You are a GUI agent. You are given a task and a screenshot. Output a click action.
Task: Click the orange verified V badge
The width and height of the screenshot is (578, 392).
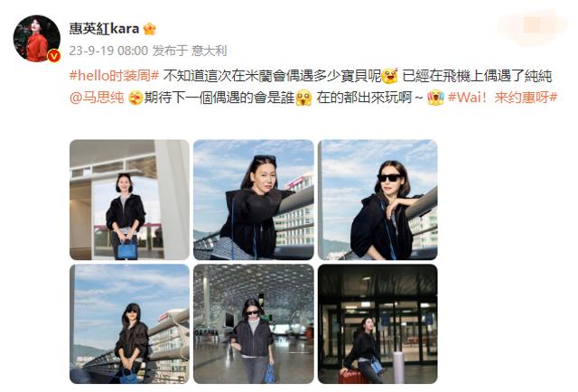coord(54,56)
